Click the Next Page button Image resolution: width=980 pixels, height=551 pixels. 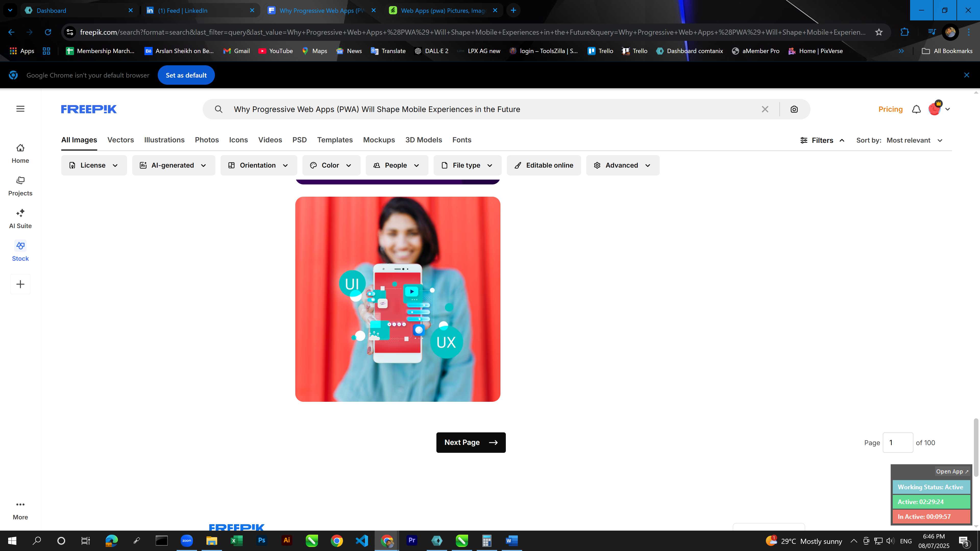tap(471, 443)
